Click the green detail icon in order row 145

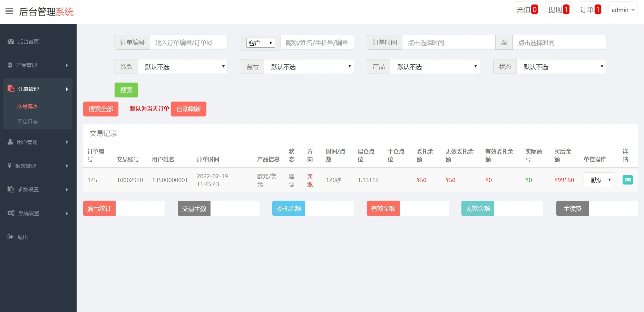coord(628,180)
